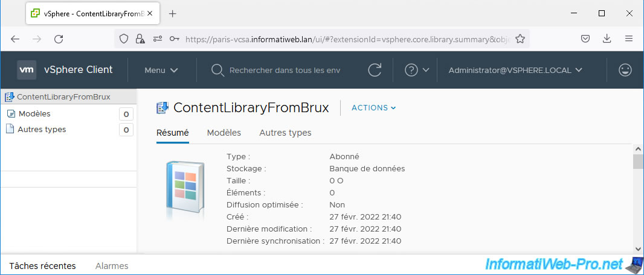Screen dimensions: 644x275
Task: Click the summary vertical scrollbar thumb
Action: click(638, 162)
